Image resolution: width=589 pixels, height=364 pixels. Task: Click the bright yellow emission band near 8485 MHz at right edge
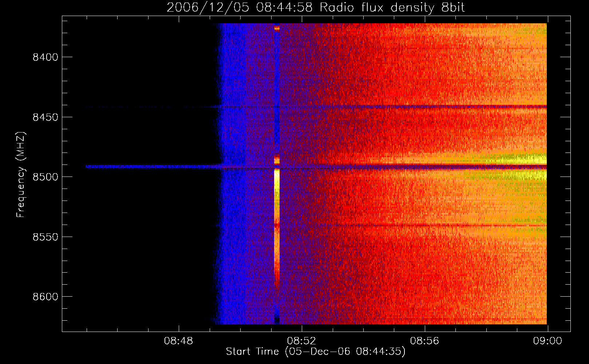pos(524,159)
